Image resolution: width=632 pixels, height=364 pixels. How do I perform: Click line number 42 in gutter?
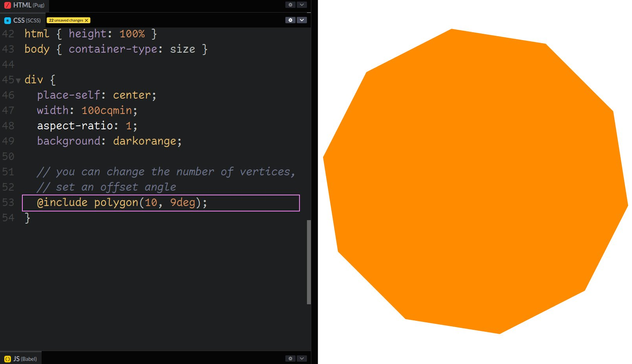(8, 34)
